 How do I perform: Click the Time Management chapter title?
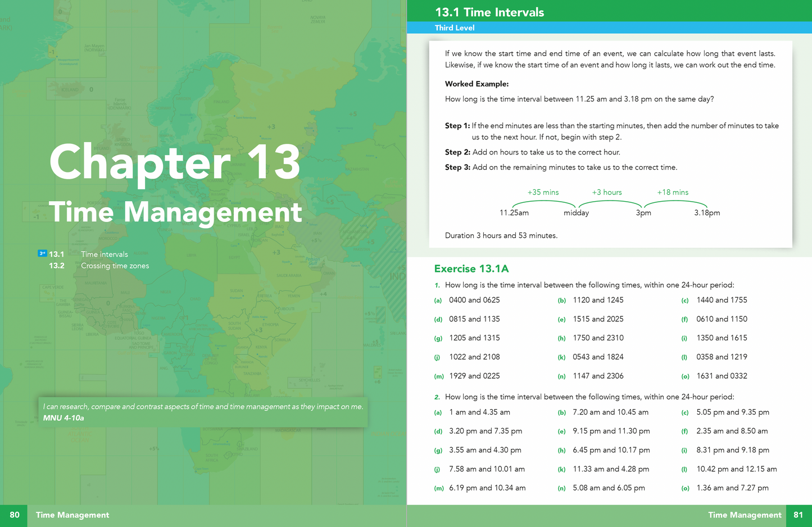[x=175, y=212]
